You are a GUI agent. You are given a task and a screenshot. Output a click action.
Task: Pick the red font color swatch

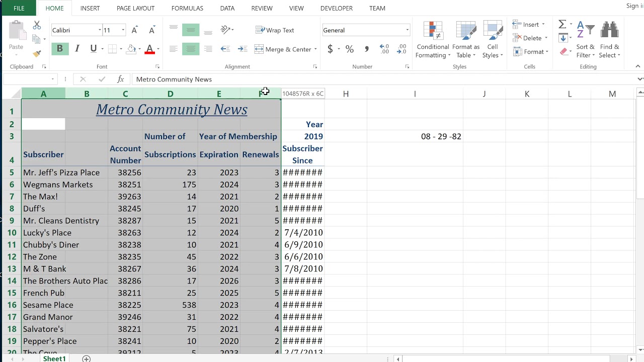click(149, 49)
